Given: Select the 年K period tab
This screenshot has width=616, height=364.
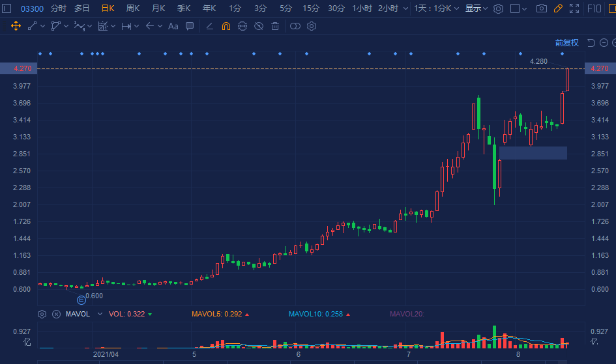Looking at the screenshot, I should 209,8.
